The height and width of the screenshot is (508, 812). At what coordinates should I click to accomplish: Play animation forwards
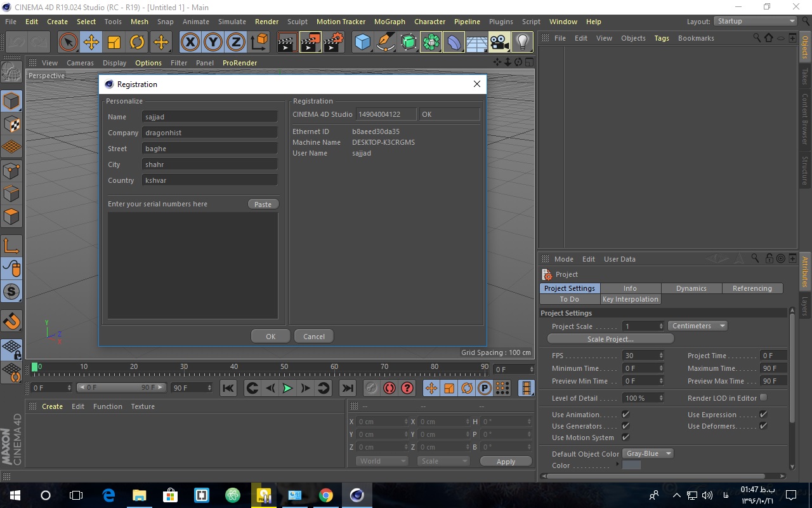pyautogui.click(x=287, y=388)
